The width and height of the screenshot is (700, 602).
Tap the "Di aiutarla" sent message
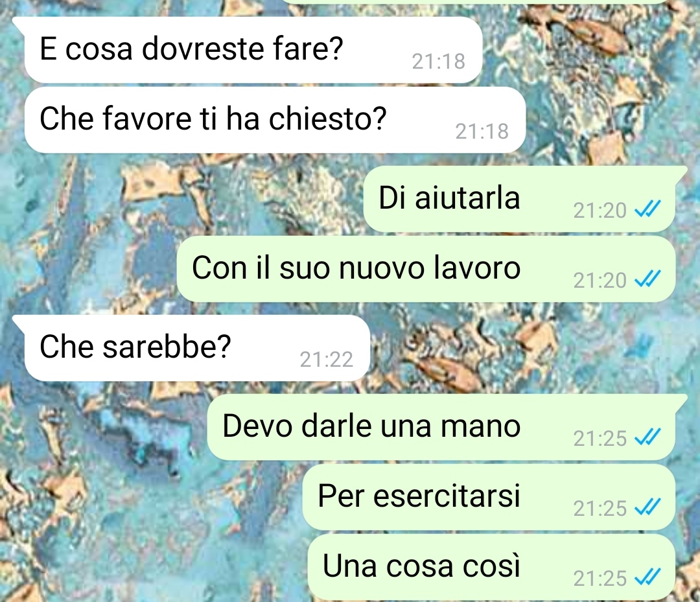pyautogui.click(x=519, y=199)
